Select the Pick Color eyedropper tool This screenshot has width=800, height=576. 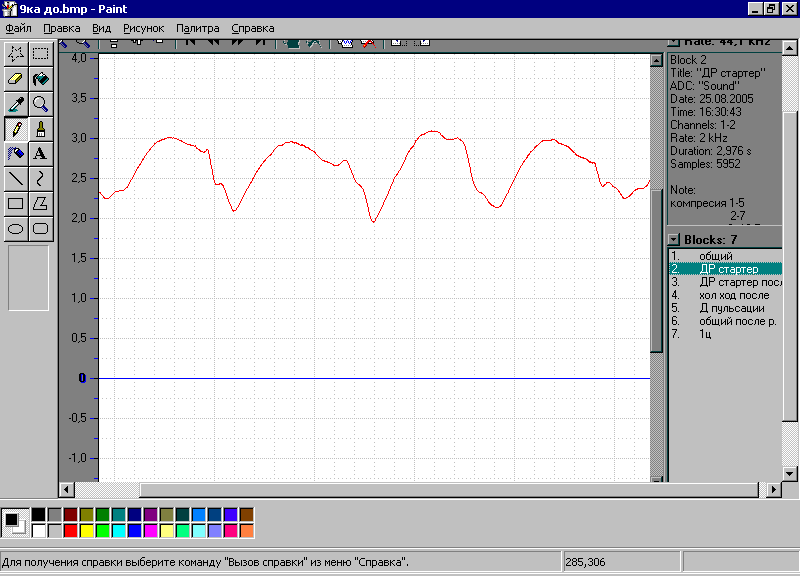click(x=16, y=104)
